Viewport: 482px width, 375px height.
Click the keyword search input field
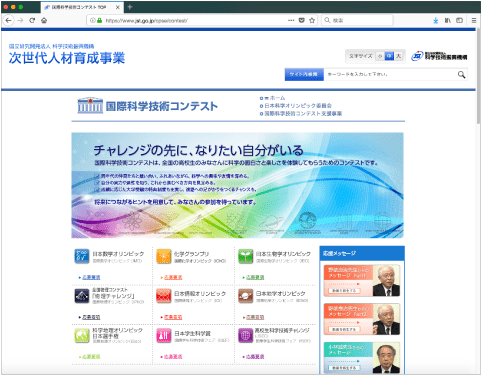point(390,75)
